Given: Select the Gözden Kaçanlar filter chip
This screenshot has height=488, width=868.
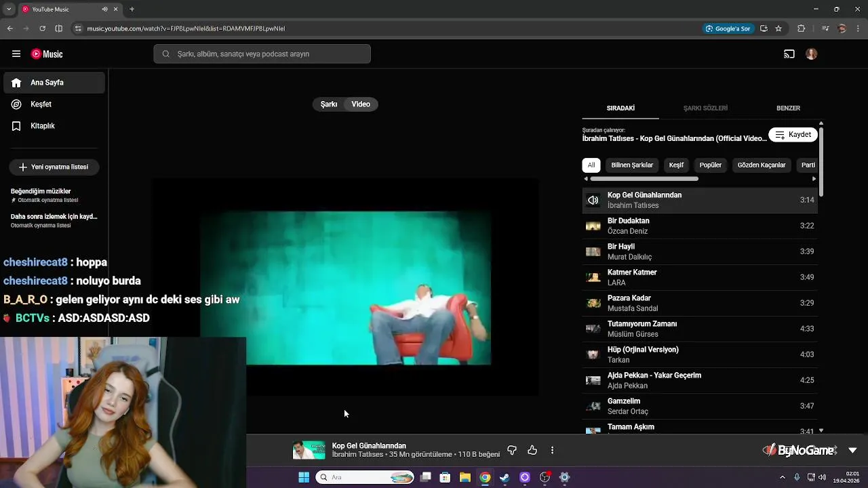Looking at the screenshot, I should (x=762, y=165).
